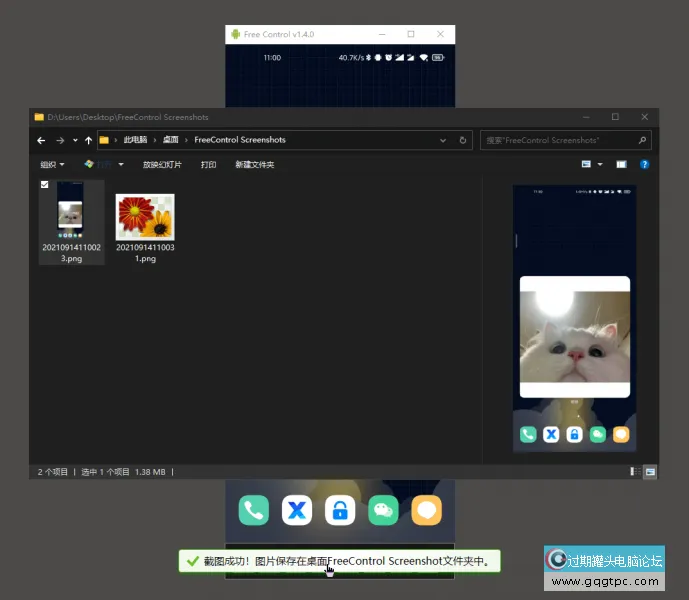Select 此电脑 breadcrumb
This screenshot has width=689, height=600.
coord(135,140)
